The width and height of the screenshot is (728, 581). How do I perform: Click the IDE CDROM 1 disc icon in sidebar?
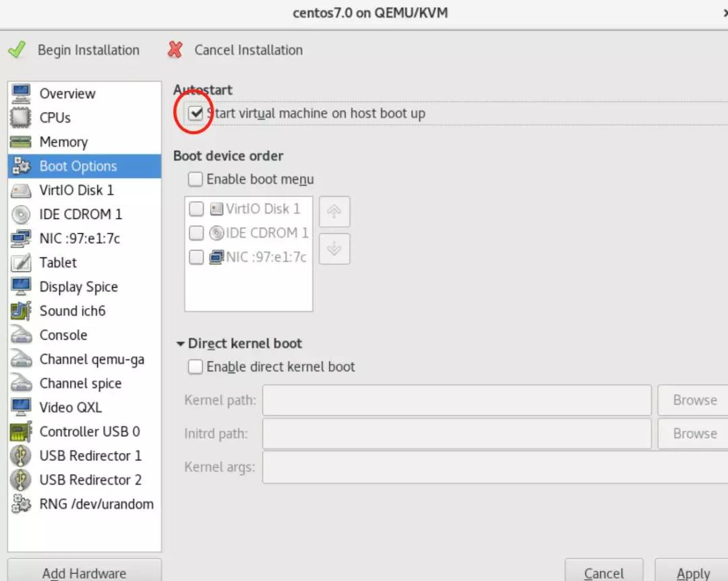[21, 214]
